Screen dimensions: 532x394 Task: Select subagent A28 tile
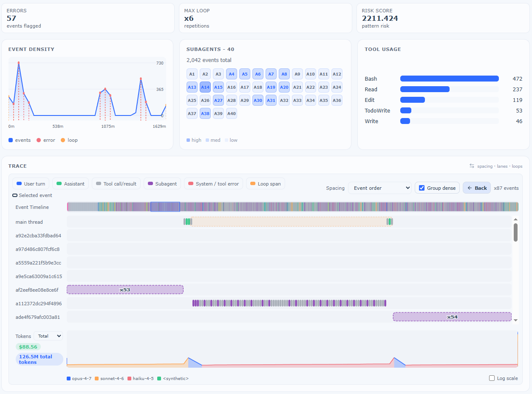[x=232, y=101]
